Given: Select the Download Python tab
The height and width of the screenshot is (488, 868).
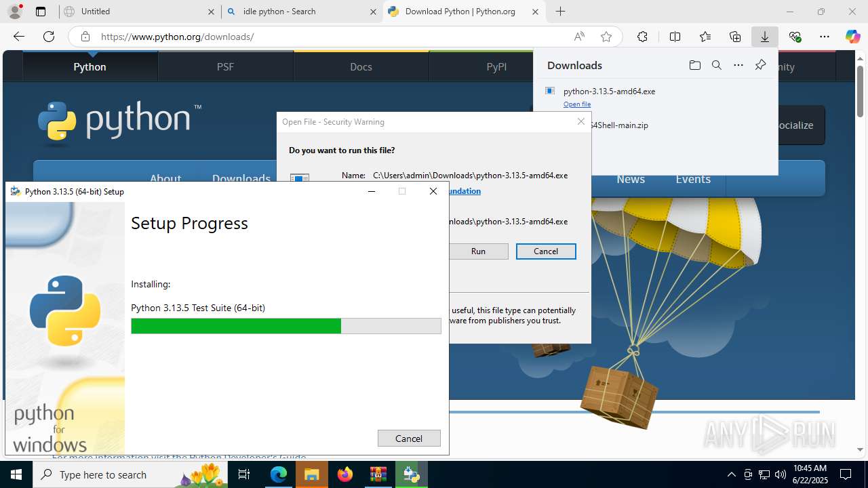Looking at the screenshot, I should [464, 12].
